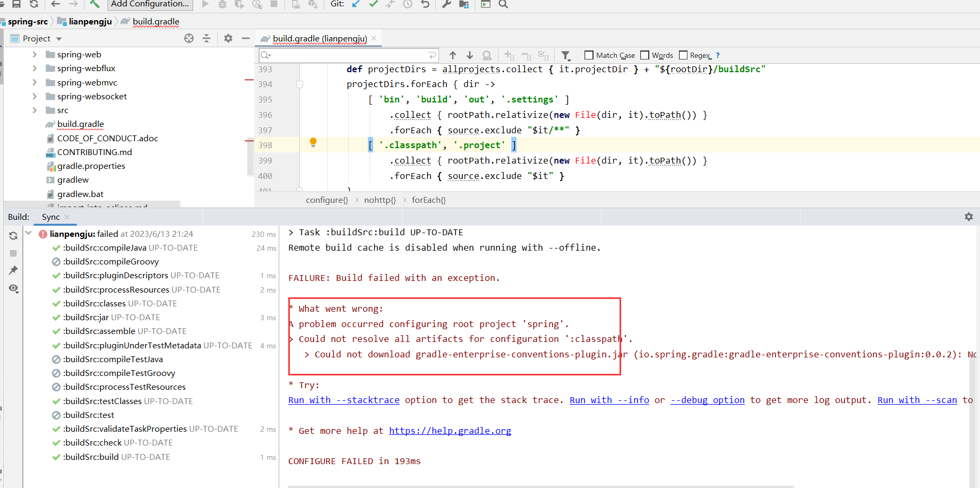Click configure{} in editor breadcrumbs
Viewport: 980px width, 488px height.
(x=327, y=200)
